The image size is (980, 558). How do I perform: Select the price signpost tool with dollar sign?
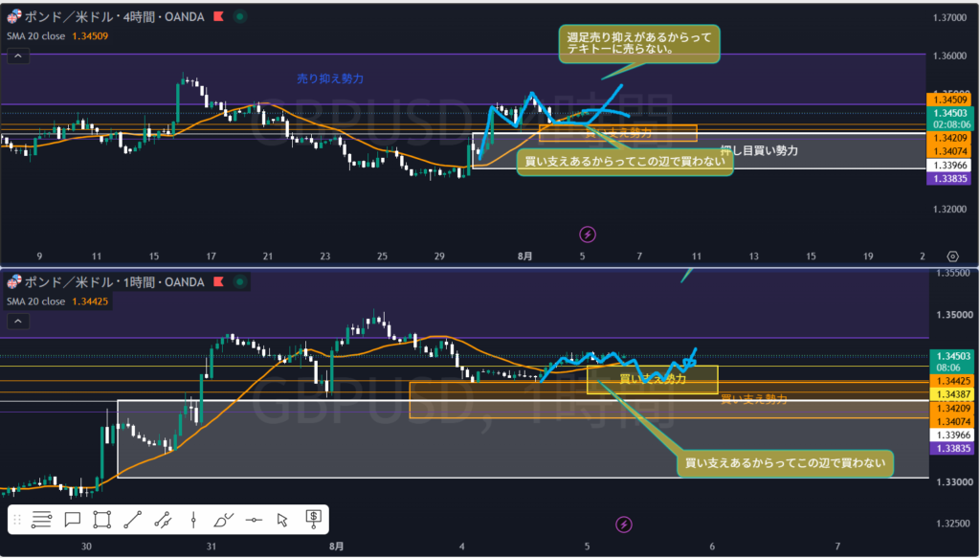(313, 519)
